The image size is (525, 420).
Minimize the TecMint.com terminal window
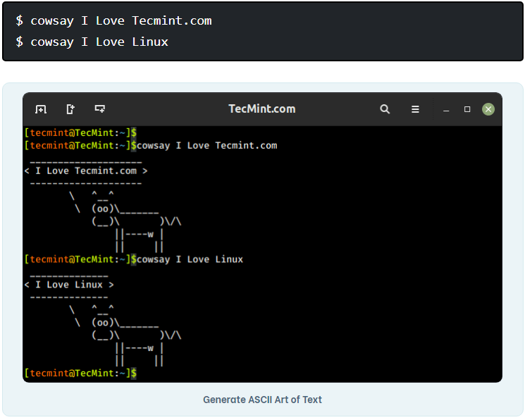click(x=446, y=109)
